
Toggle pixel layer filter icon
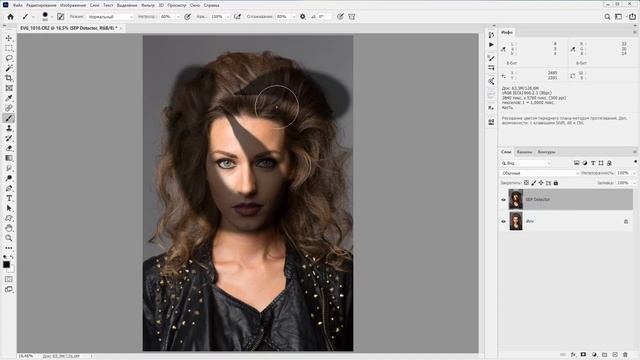[576, 163]
